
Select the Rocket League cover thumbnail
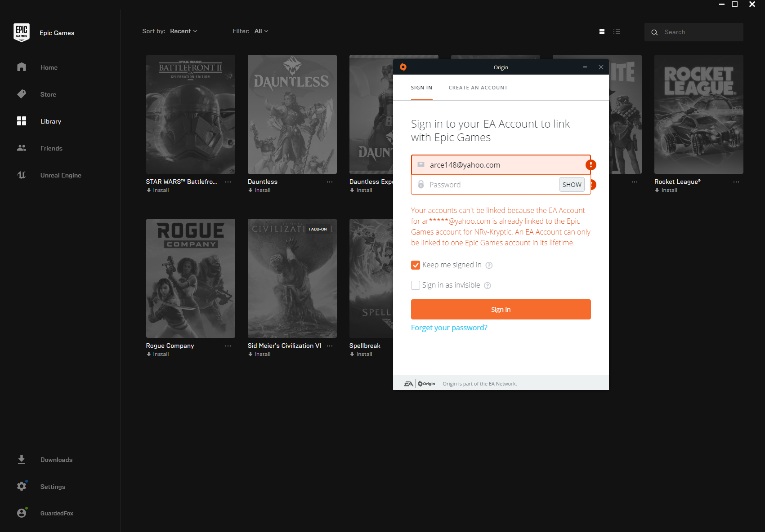698,114
